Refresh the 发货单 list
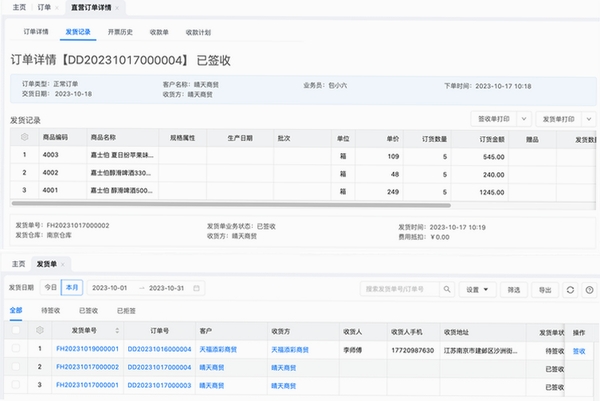The width and height of the screenshot is (600, 401). click(570, 290)
